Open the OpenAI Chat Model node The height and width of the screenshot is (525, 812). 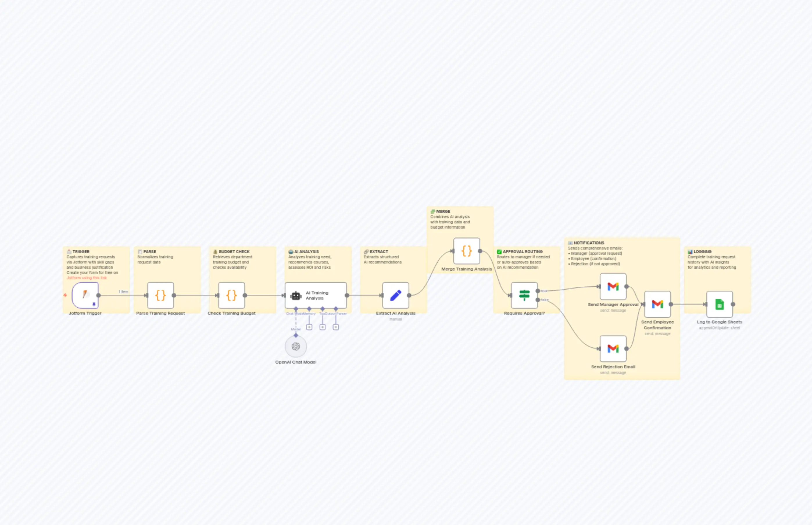coord(296,346)
